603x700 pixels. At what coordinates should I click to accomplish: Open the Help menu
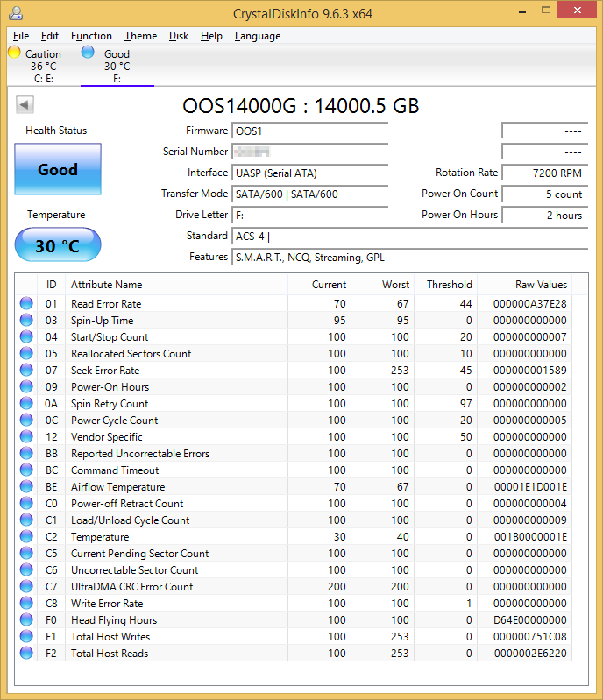[211, 36]
